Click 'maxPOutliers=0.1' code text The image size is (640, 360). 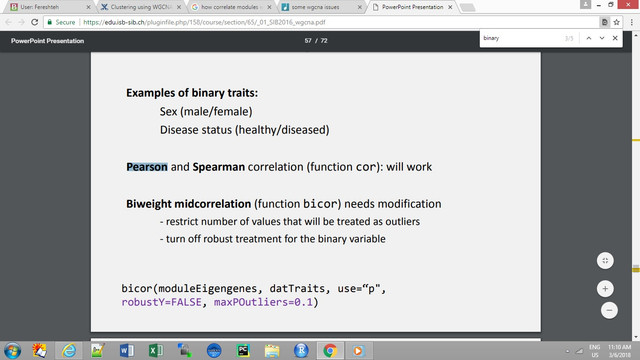point(263,302)
